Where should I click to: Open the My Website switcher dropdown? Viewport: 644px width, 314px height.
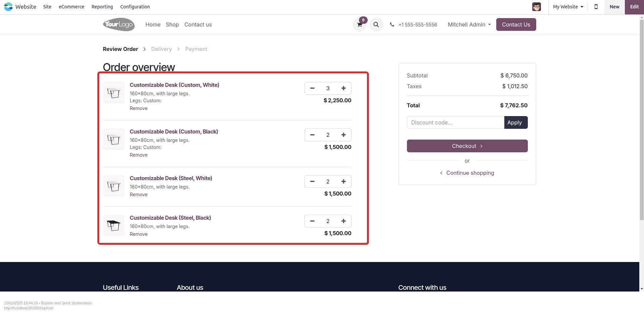[568, 7]
